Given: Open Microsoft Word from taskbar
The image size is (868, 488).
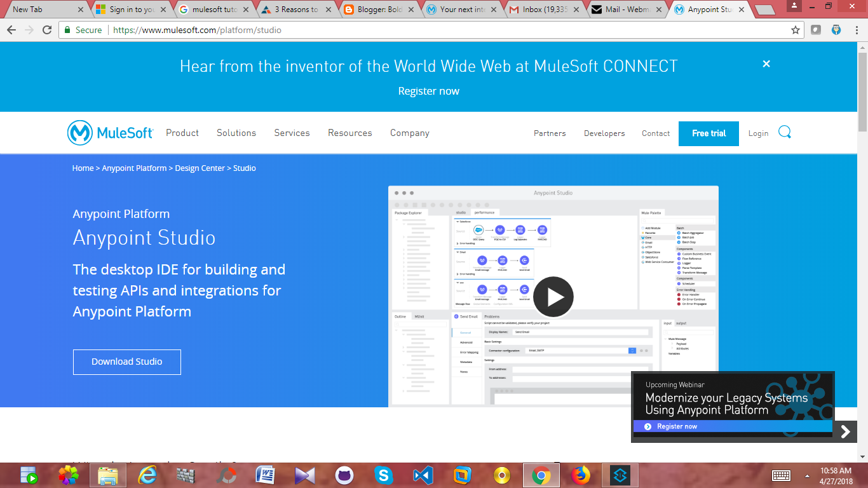Looking at the screenshot, I should coord(265,475).
